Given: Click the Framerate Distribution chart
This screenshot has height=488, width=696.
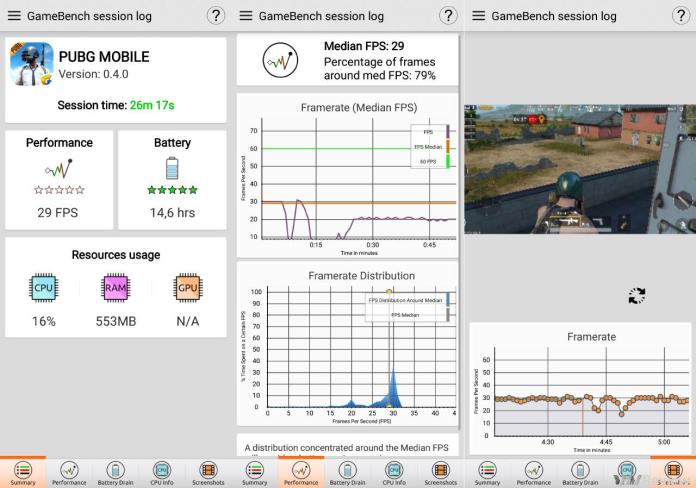Looking at the screenshot, I should click(x=348, y=344).
